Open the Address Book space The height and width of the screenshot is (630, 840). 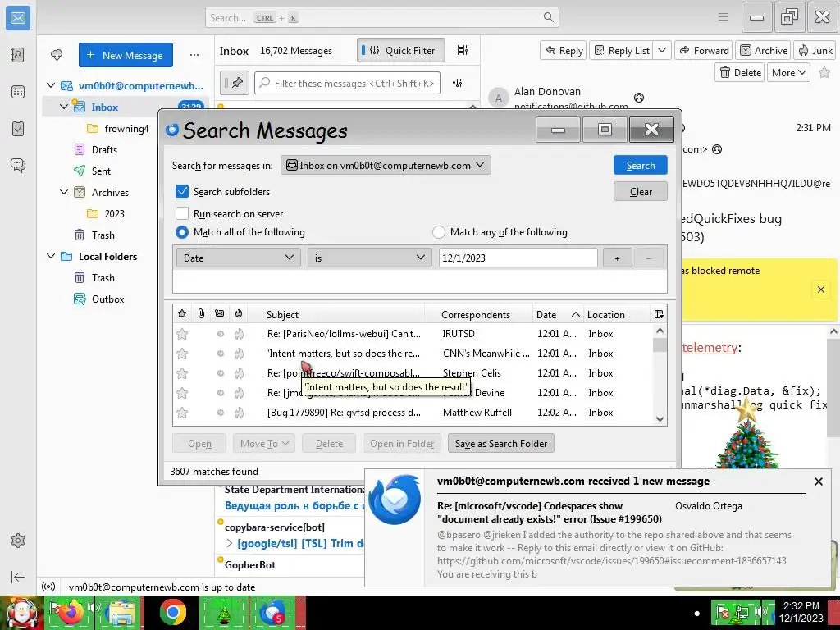(18, 55)
